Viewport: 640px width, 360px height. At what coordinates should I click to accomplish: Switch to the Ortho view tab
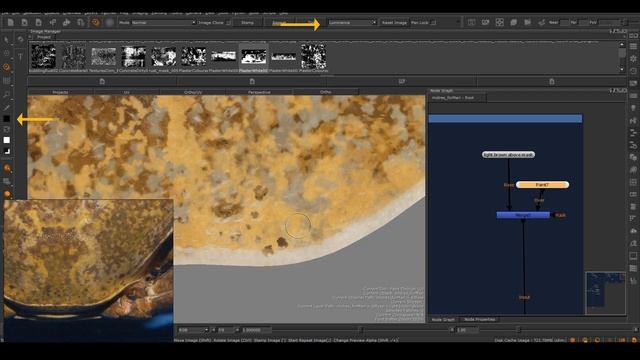tap(326, 92)
